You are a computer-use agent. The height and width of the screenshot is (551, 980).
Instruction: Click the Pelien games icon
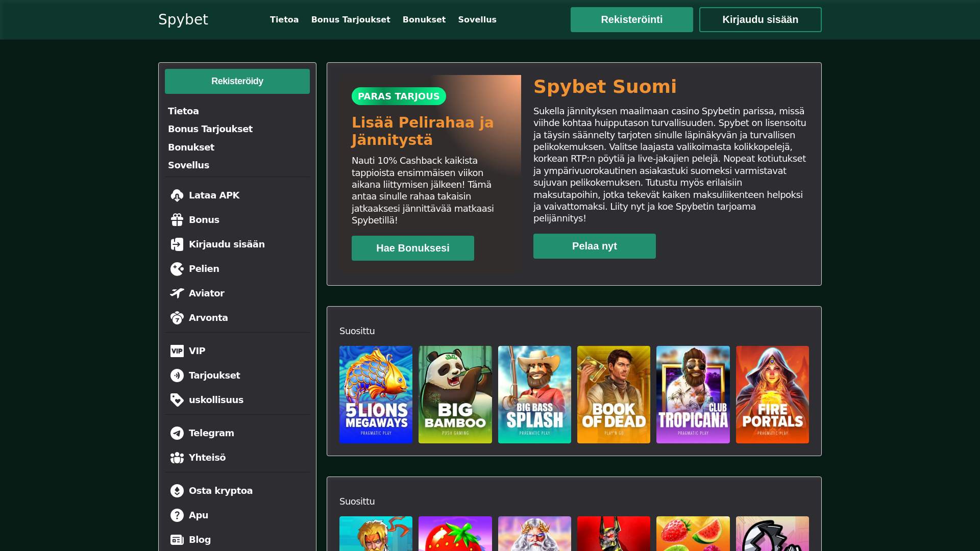coord(177,269)
